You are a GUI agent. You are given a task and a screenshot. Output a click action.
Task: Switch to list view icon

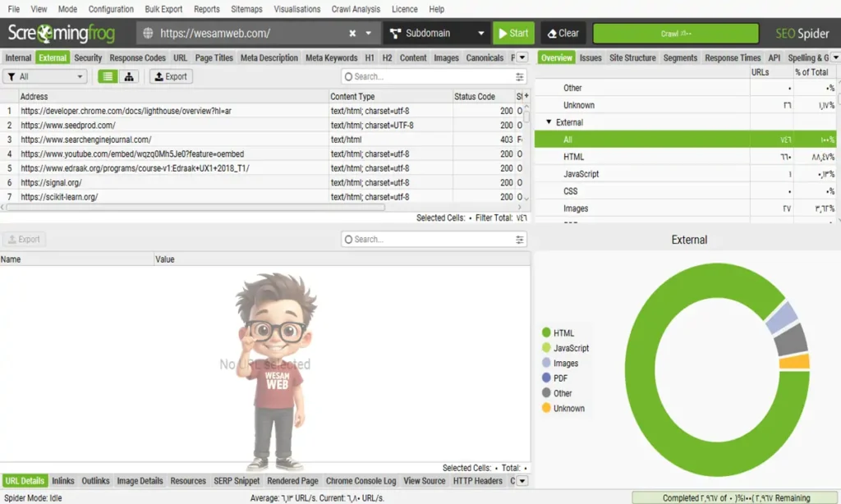point(108,76)
